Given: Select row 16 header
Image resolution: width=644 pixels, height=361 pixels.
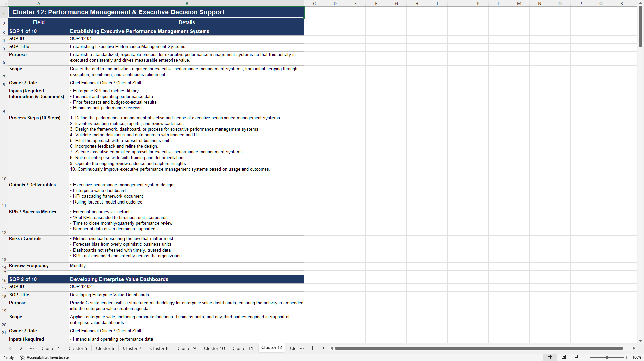Looking at the screenshot, I should 4,279.
